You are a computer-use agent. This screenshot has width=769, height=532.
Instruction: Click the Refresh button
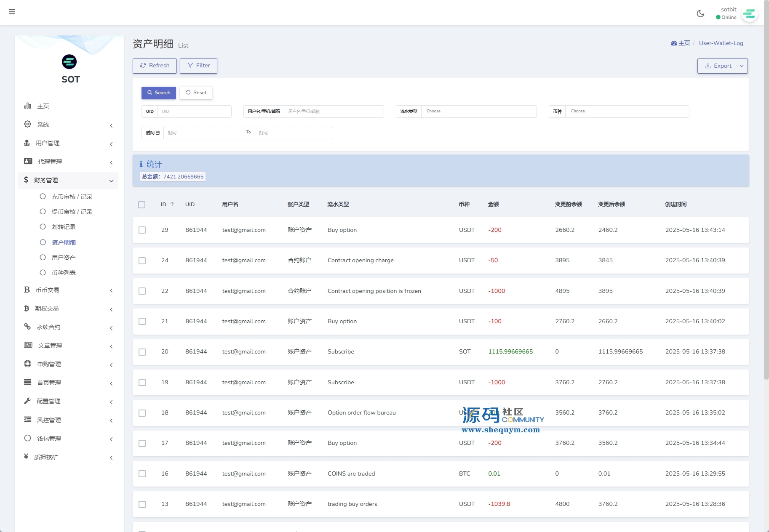[x=155, y=66]
